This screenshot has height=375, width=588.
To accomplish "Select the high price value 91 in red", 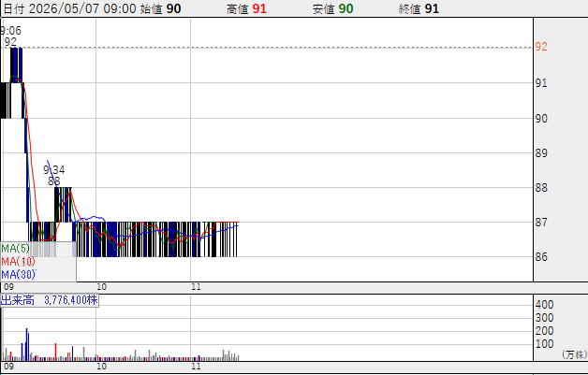I will tap(259, 8).
